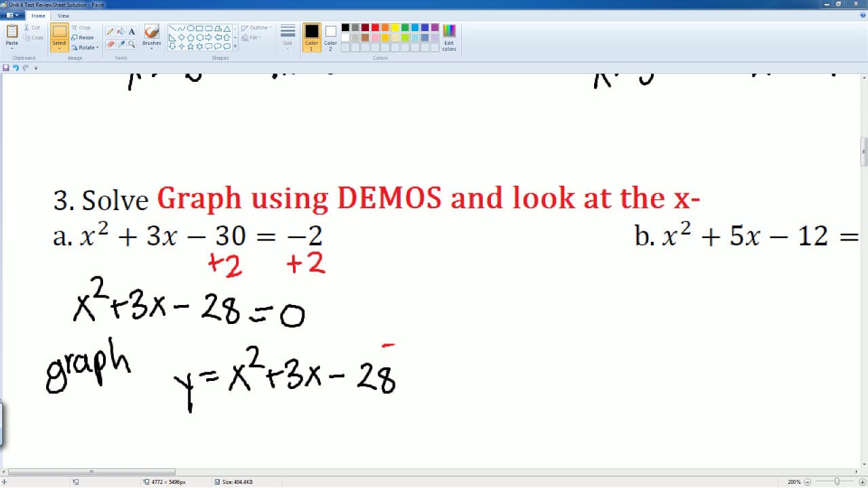Open the Rotate dropdown
The image size is (868, 488).
[x=85, y=47]
